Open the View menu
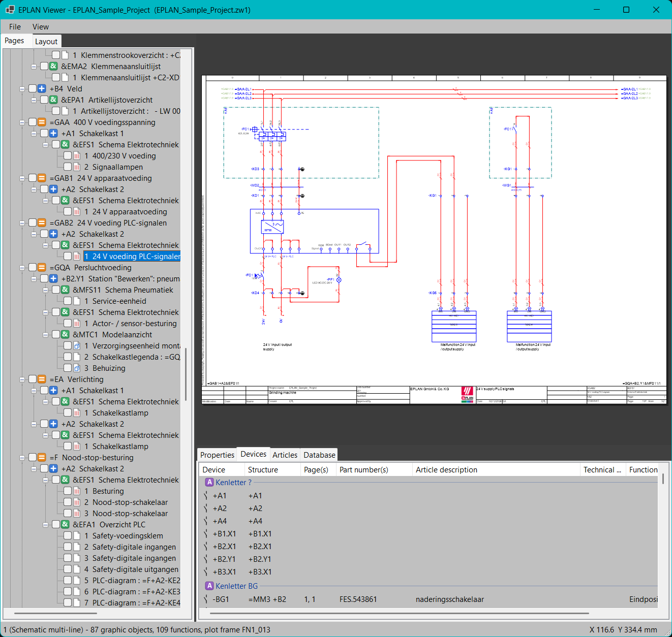Screen dimensions: 672x637 (x=41, y=27)
